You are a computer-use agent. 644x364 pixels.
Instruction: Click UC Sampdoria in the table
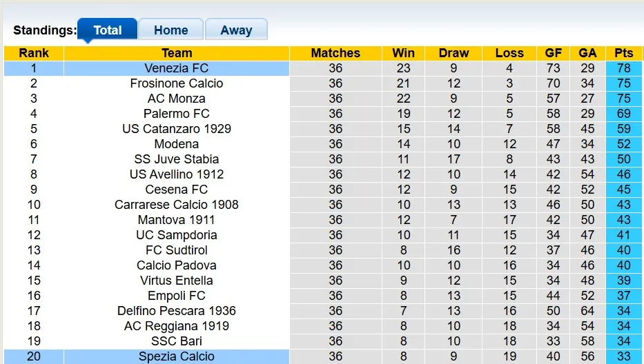(x=177, y=235)
